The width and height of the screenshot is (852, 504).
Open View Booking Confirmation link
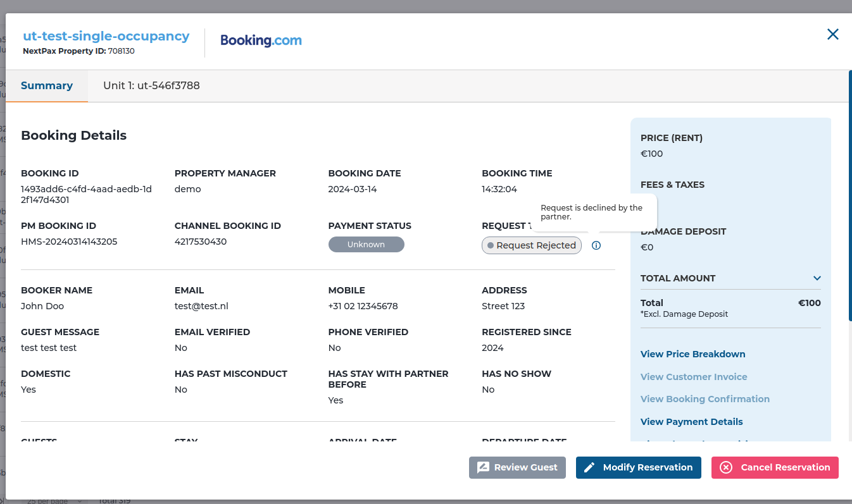(705, 399)
